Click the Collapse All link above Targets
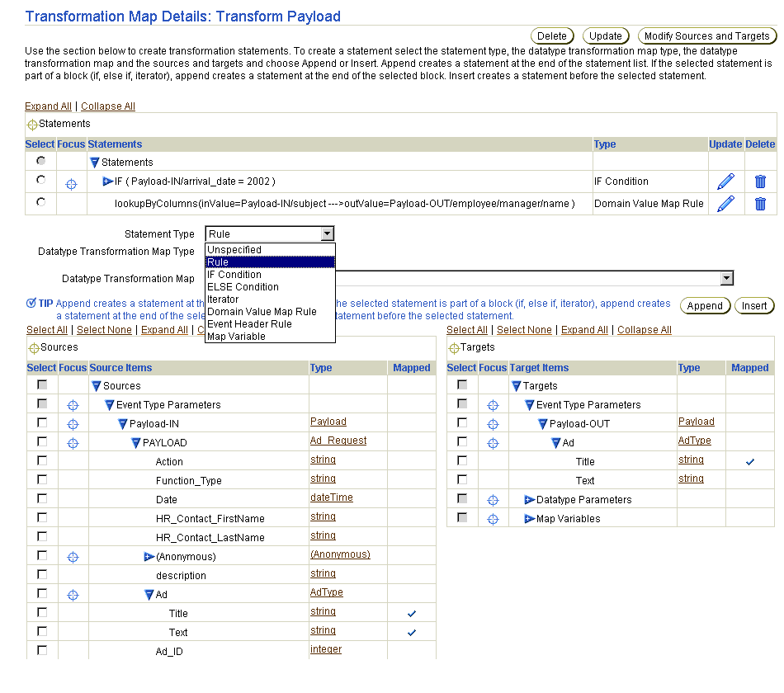784x693 pixels. click(645, 329)
